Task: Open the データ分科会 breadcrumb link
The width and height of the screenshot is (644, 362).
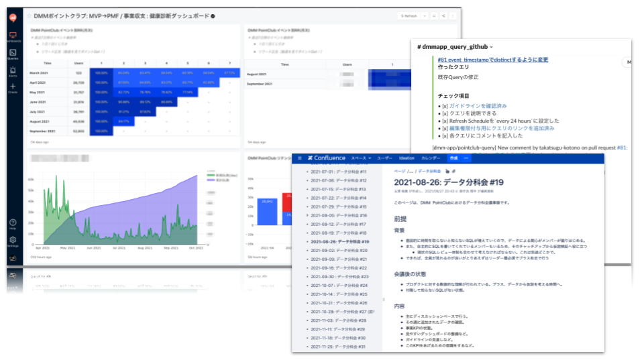Action: 429,171
